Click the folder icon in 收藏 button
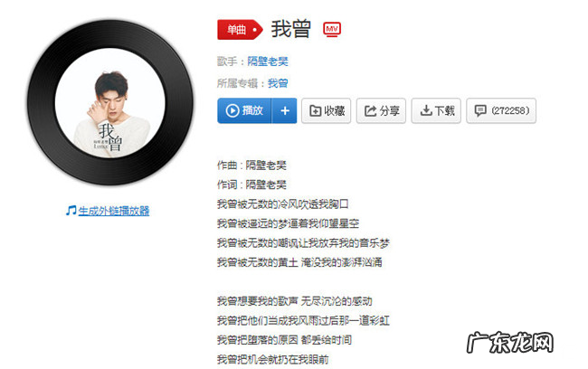Screen dimensions: 588x369 coord(315,110)
